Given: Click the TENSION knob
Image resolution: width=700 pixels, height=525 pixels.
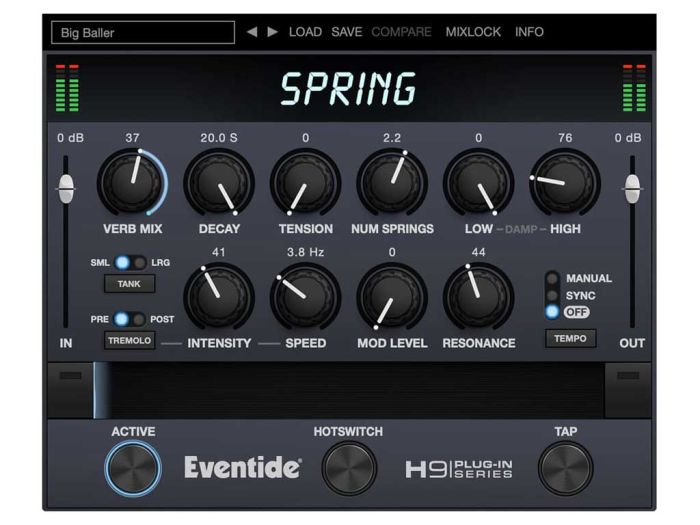Looking at the screenshot, I should pyautogui.click(x=305, y=183).
